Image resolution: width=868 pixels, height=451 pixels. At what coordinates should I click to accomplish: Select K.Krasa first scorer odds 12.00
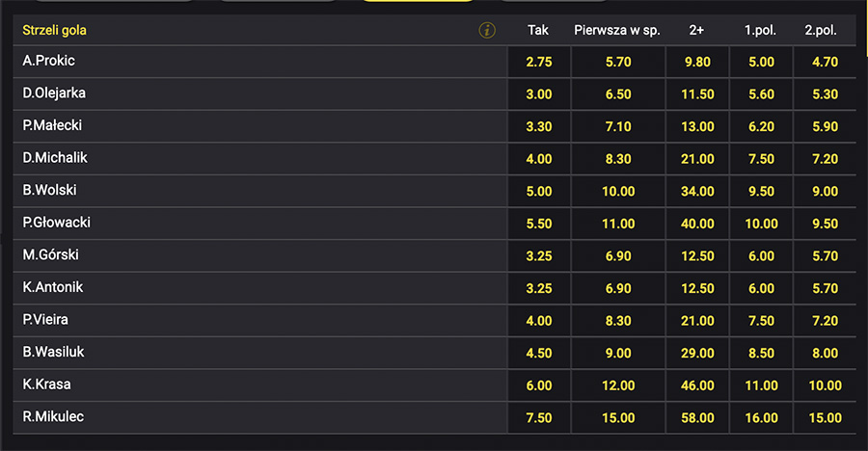(617, 385)
